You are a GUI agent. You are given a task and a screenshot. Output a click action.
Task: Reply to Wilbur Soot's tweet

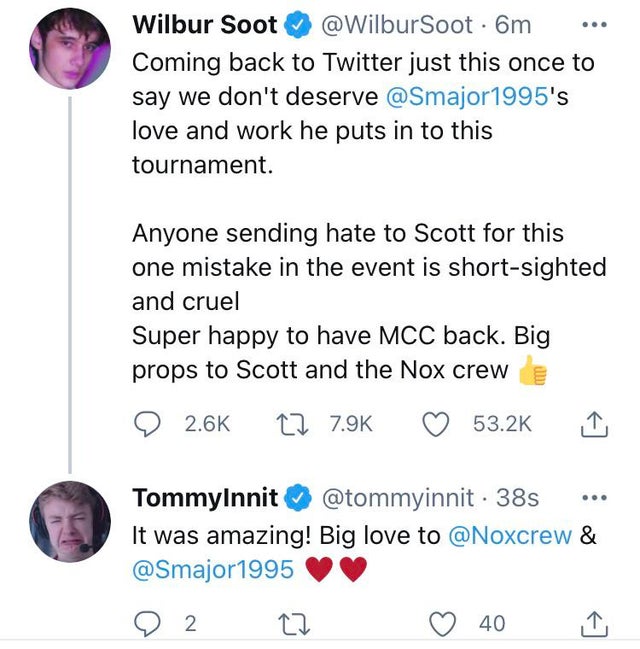147,424
